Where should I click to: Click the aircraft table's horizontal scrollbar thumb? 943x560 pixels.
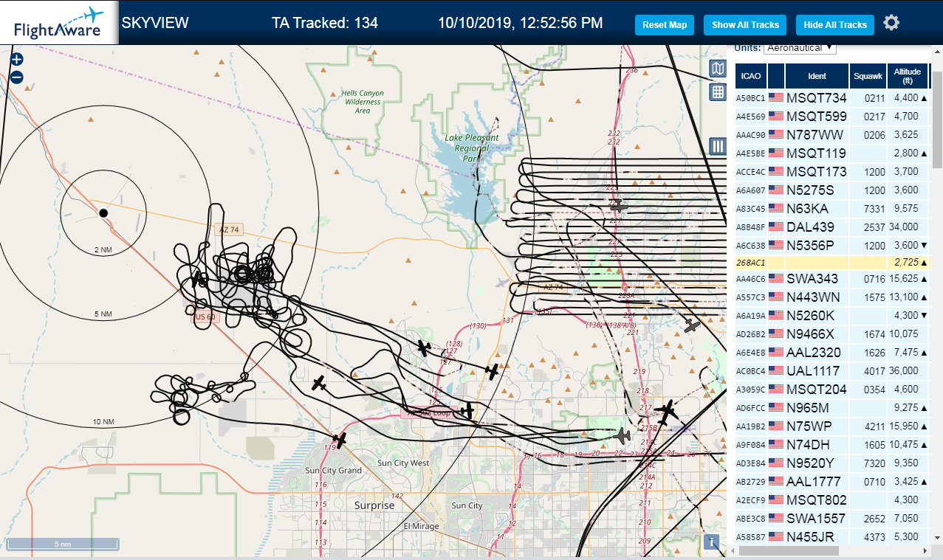point(789,550)
